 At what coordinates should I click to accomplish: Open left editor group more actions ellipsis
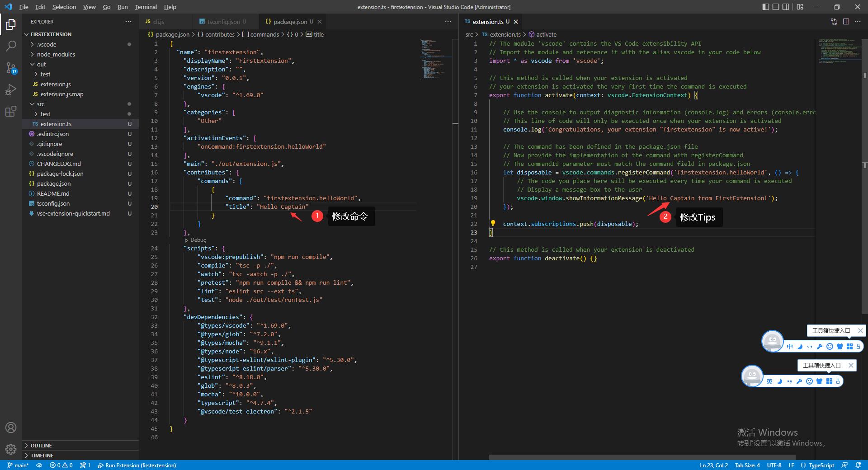click(x=448, y=22)
